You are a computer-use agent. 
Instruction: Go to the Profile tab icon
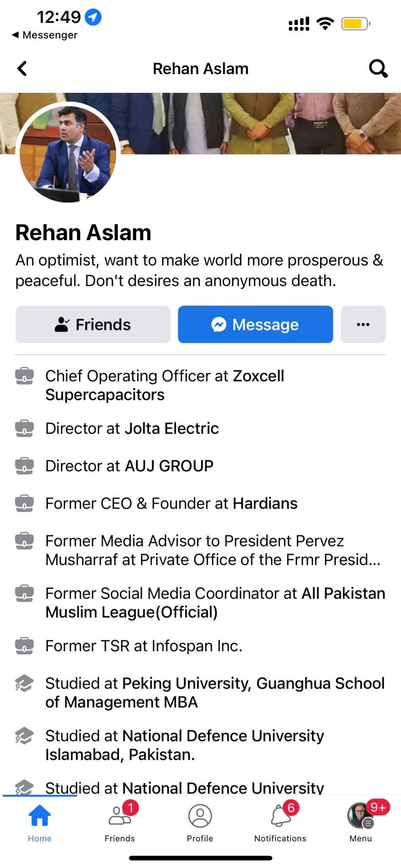coord(200,823)
